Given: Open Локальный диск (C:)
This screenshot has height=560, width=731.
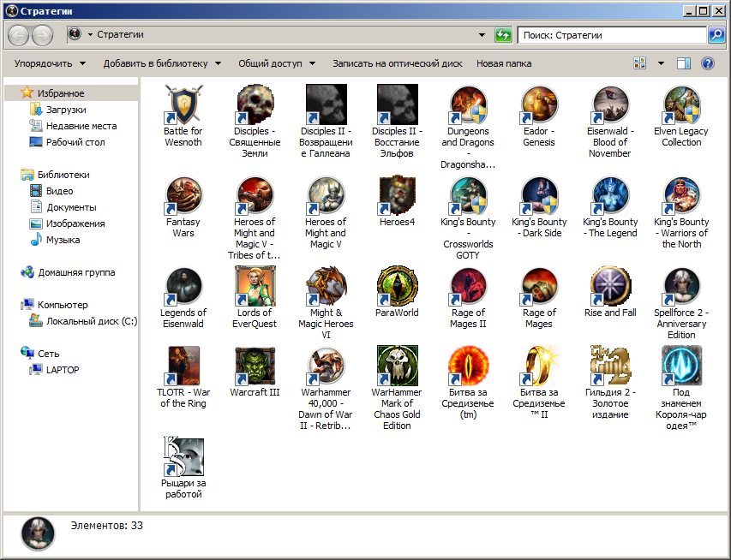Looking at the screenshot, I should pos(92,321).
